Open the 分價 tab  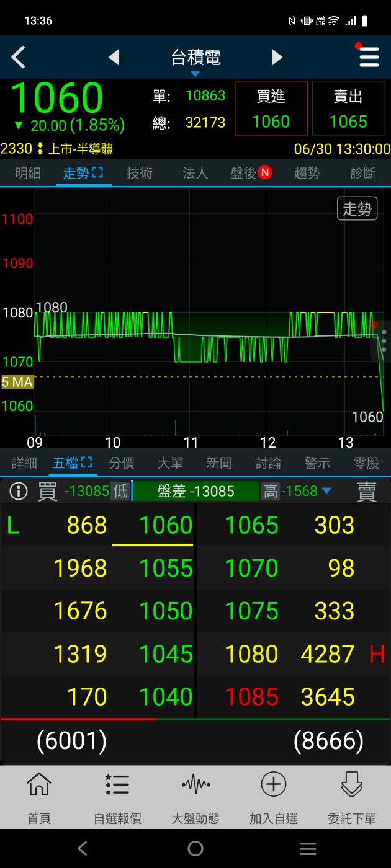[122, 463]
